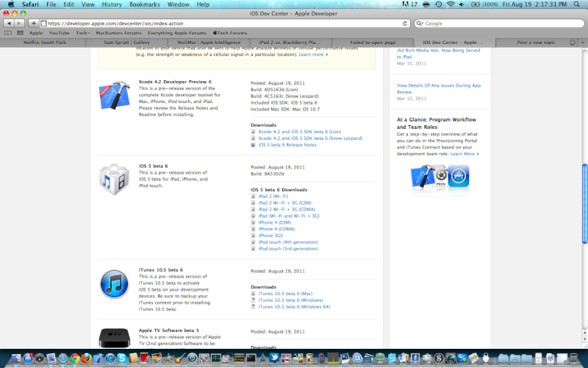Go forward with the Safari forward arrow
This screenshot has width=588, height=368.
pos(18,24)
